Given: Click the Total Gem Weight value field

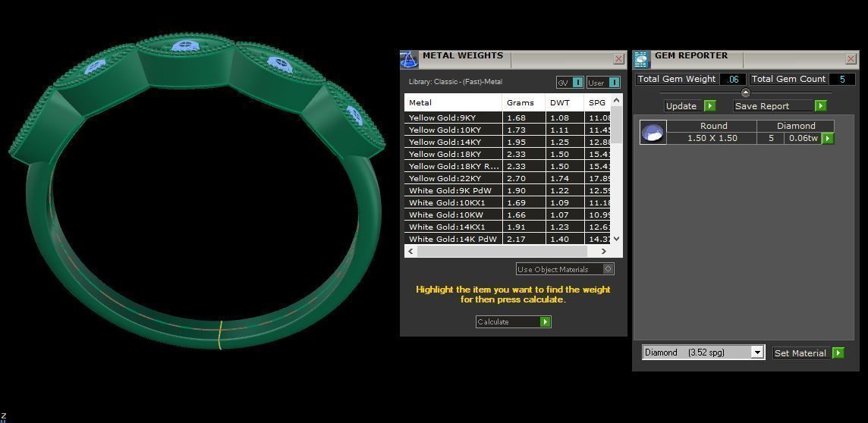Looking at the screenshot, I should pyautogui.click(x=732, y=79).
